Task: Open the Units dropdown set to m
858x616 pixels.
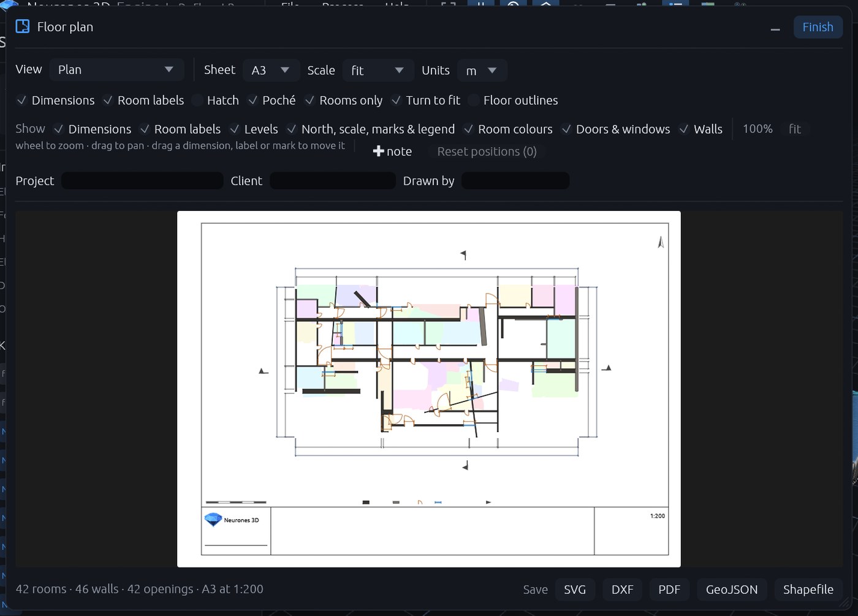Action: click(482, 70)
